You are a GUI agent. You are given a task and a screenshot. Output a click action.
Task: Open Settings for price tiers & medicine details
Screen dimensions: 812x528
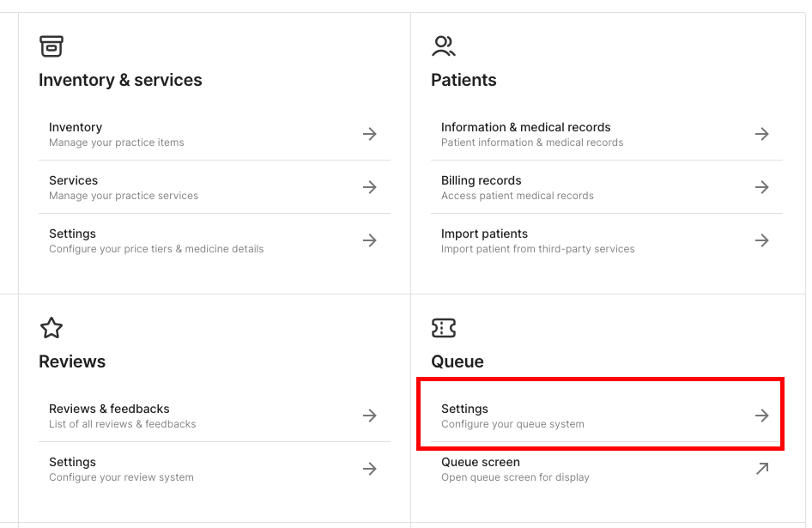(215, 240)
